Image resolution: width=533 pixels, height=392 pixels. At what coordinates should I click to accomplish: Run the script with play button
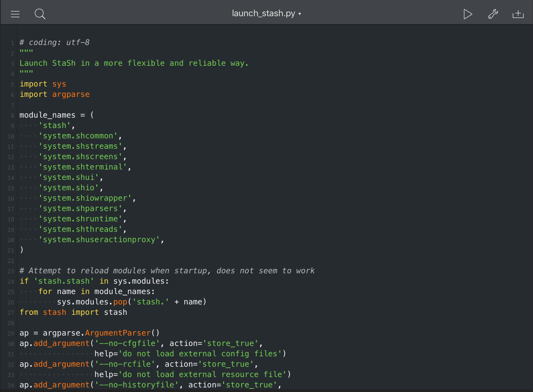[467, 14]
